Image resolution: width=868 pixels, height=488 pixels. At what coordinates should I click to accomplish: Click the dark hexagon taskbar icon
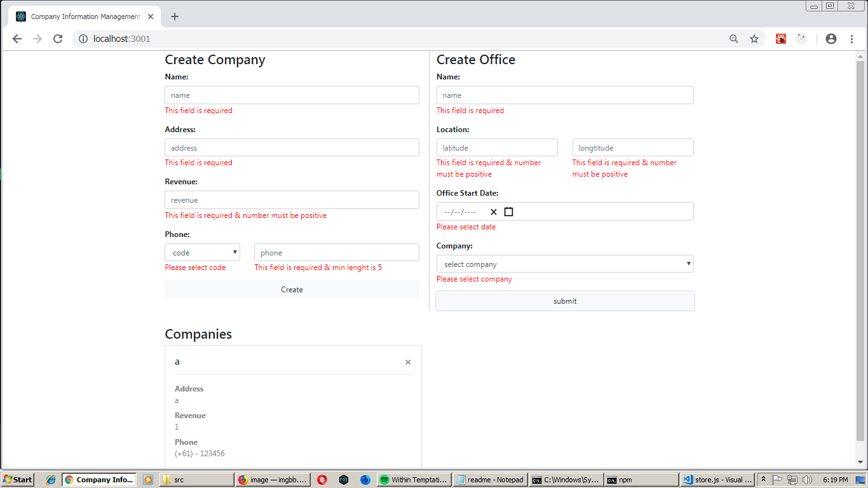point(344,480)
